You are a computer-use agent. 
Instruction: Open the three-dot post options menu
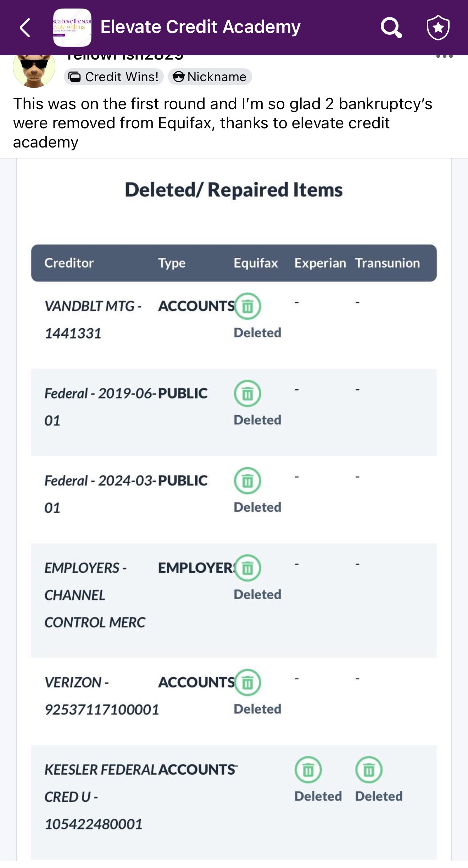click(444, 57)
